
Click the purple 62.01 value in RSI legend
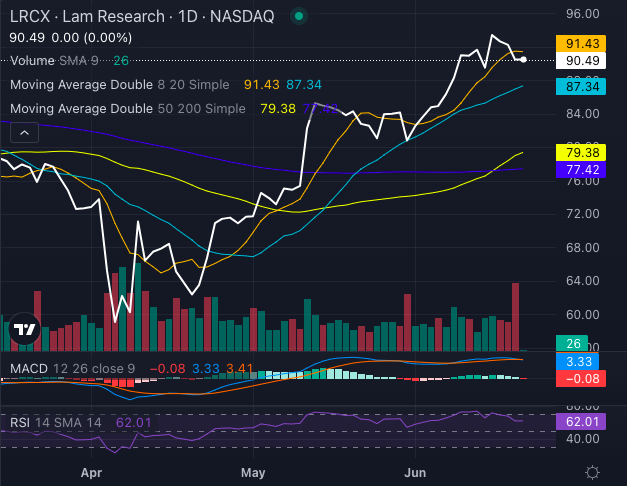coord(134,422)
